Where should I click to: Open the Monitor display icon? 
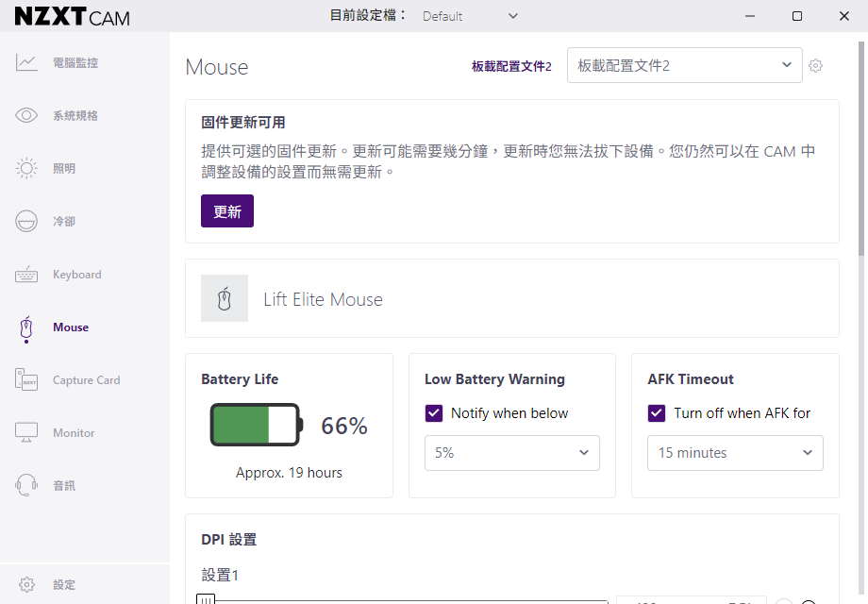pos(26,432)
